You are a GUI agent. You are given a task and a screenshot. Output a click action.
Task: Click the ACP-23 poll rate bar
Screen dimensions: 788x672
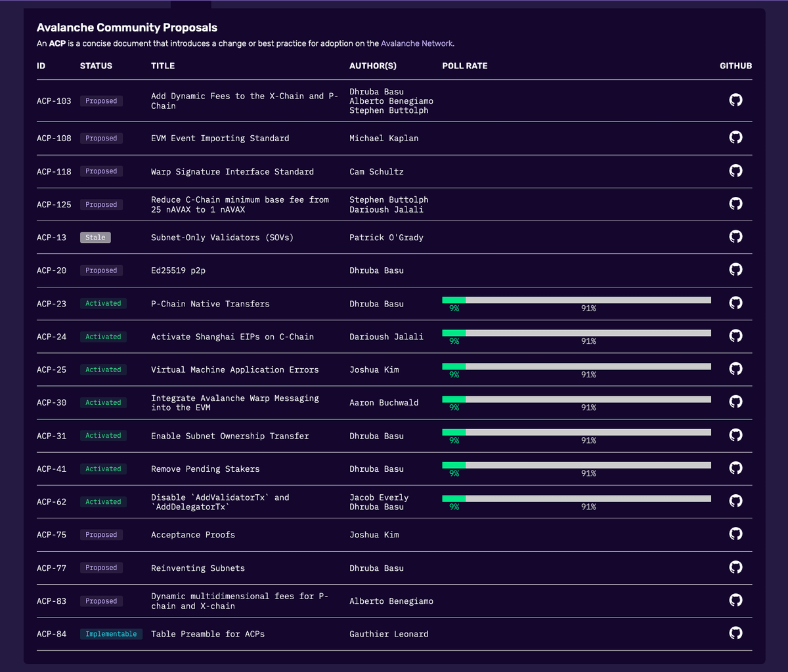click(577, 300)
